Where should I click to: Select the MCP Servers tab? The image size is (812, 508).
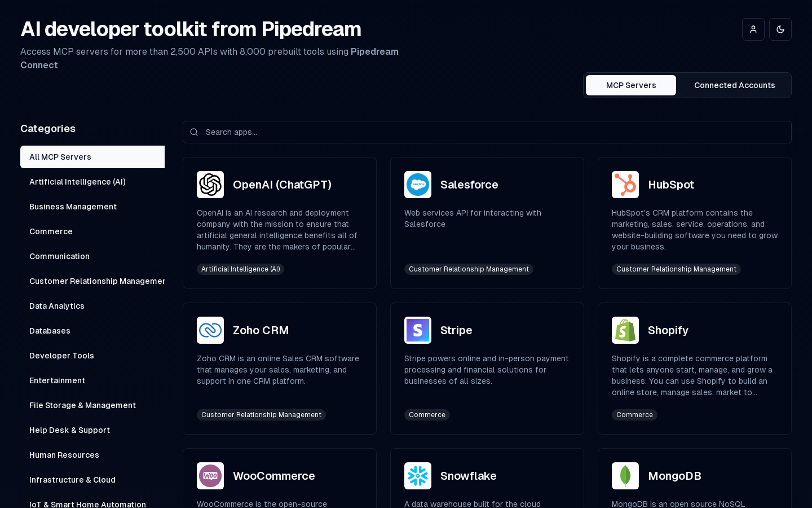click(631, 85)
